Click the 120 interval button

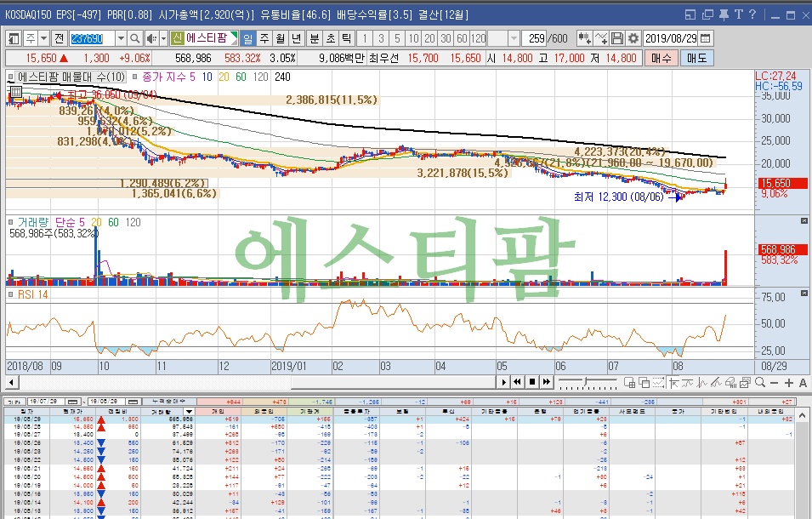[479, 38]
